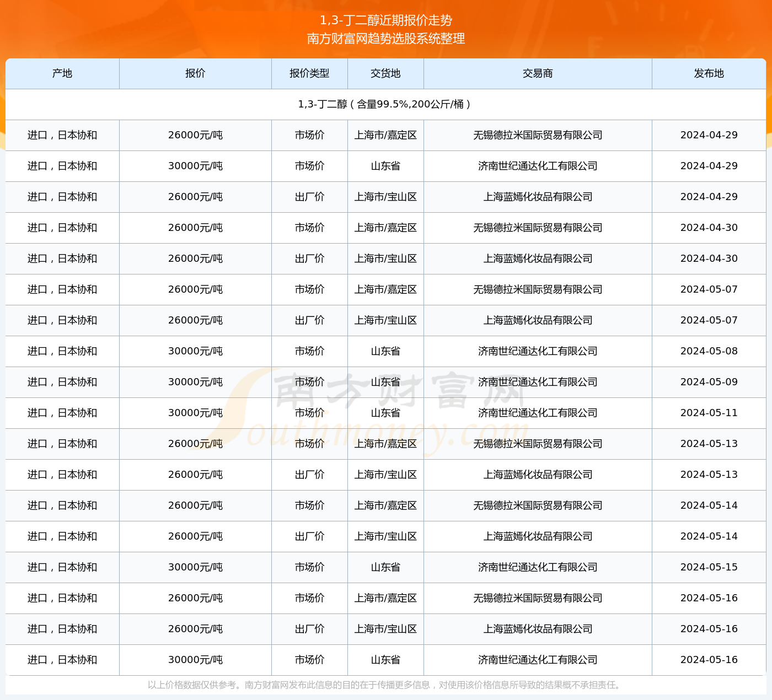Select the date cell 2024-05-11
This screenshot has width=772, height=700.
(x=709, y=413)
